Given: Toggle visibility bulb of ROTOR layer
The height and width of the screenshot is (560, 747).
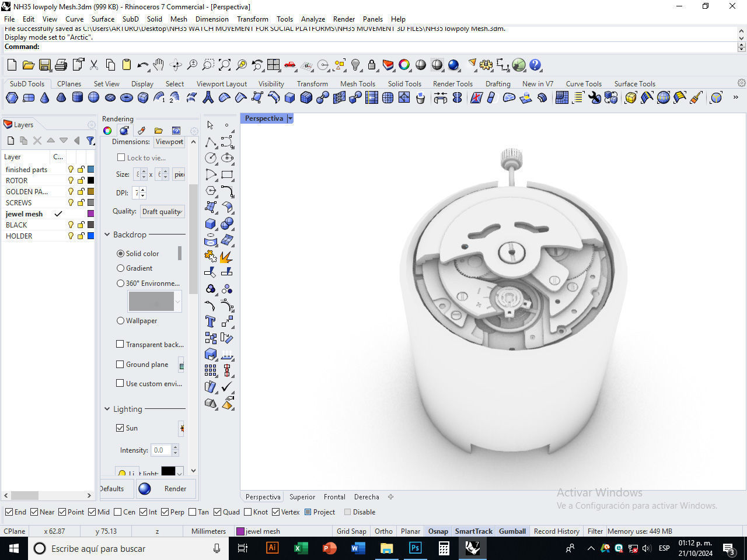Looking at the screenshot, I should [x=71, y=181].
